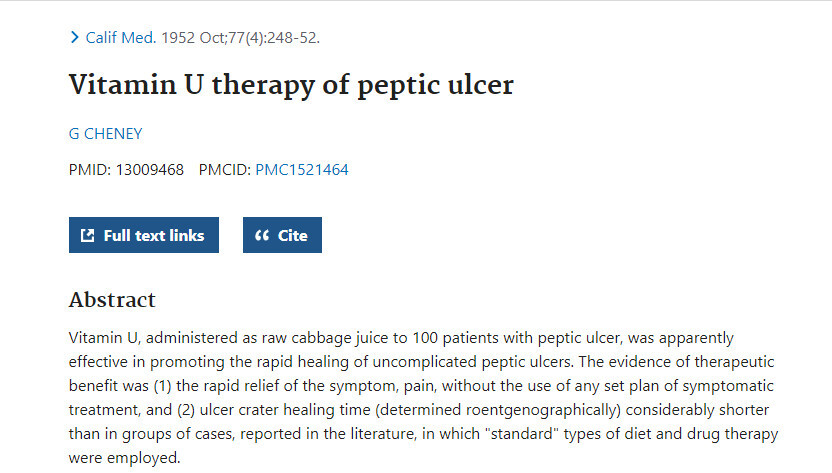Click the title 'Vitamin U therapy of peptic ulcer'
The image size is (832, 473).
click(291, 85)
